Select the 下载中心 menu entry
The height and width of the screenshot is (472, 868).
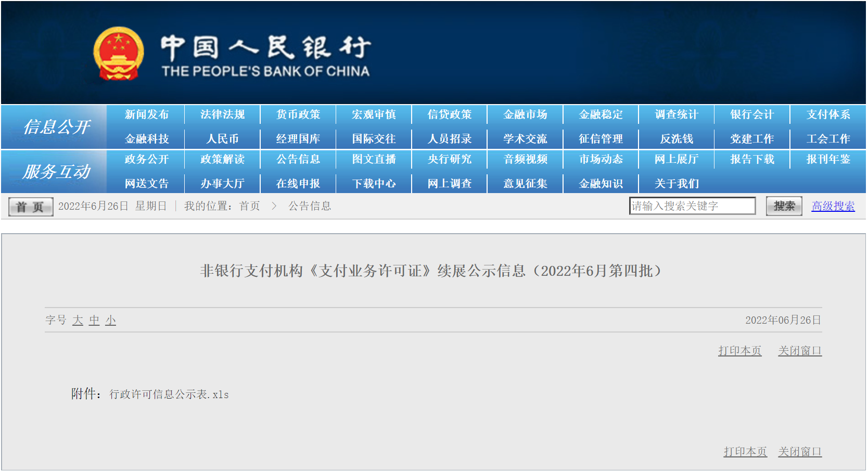tap(374, 184)
